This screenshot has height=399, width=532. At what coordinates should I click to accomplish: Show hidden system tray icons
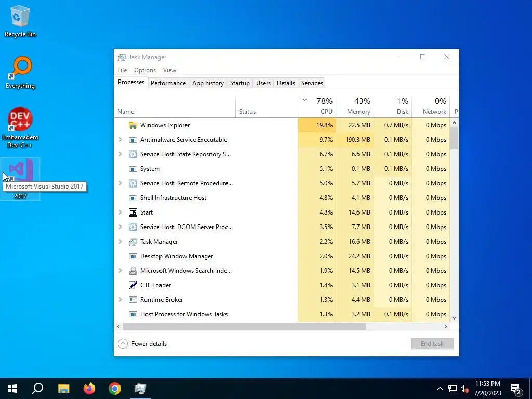pos(440,389)
